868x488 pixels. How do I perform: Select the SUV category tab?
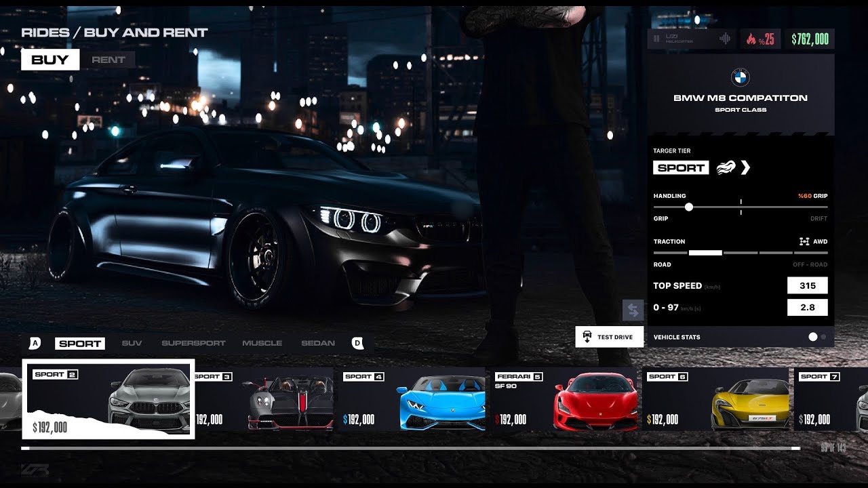132,344
